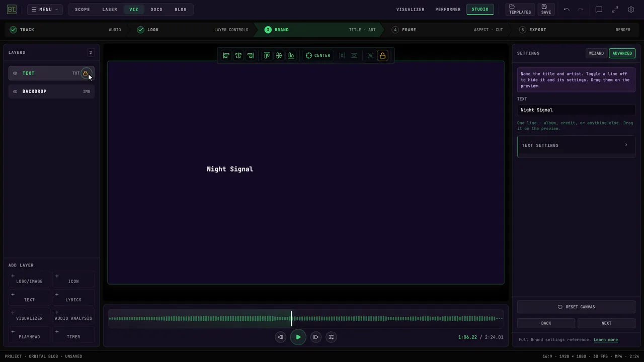This screenshot has width=644, height=362.
Task: Add a Logo/Image layer
Action: 29,279
